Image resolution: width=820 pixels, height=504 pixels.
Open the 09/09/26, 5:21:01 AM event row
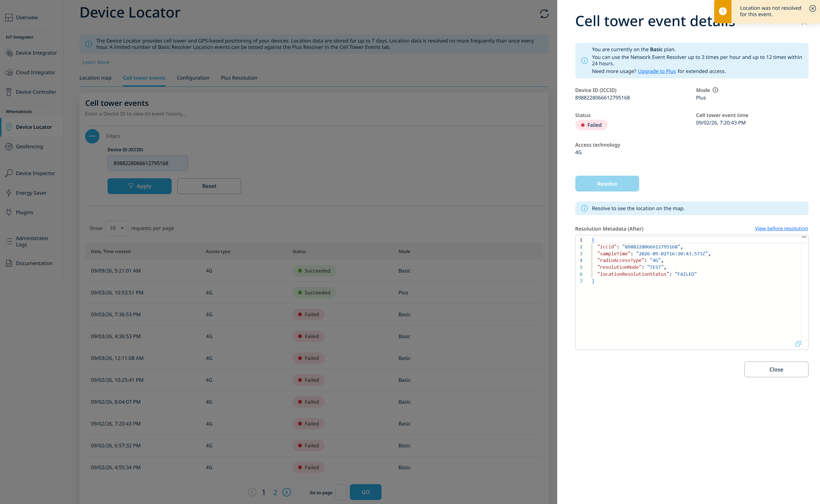pyautogui.click(x=314, y=271)
